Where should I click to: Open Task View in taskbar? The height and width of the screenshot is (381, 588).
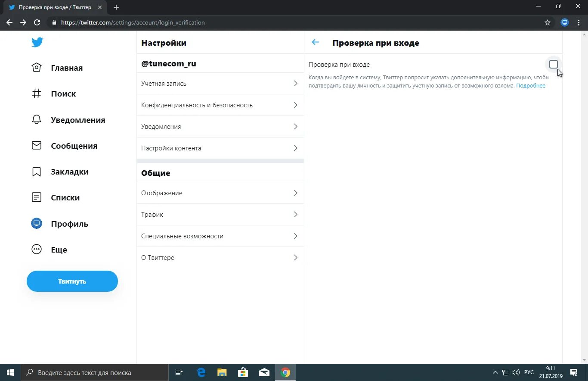pos(179,372)
